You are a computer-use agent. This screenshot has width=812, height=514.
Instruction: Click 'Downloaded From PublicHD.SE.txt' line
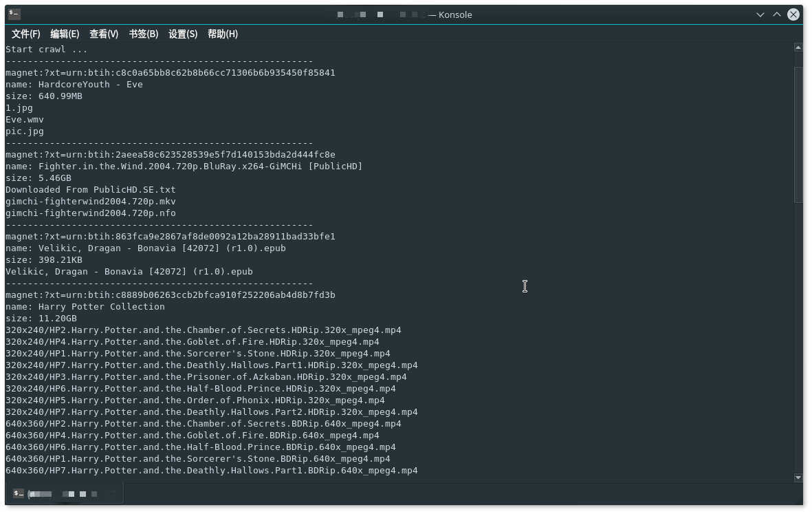tap(91, 190)
